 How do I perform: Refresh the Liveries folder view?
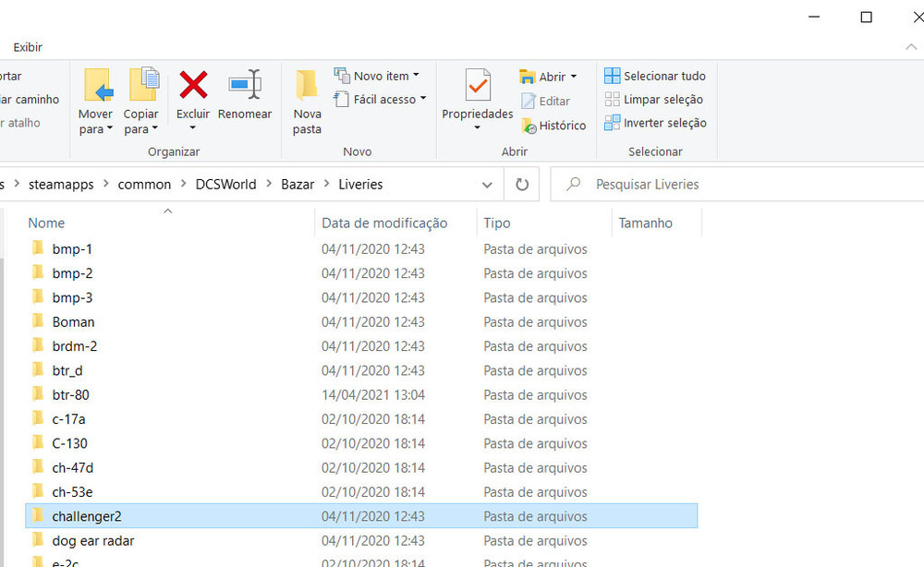522,185
